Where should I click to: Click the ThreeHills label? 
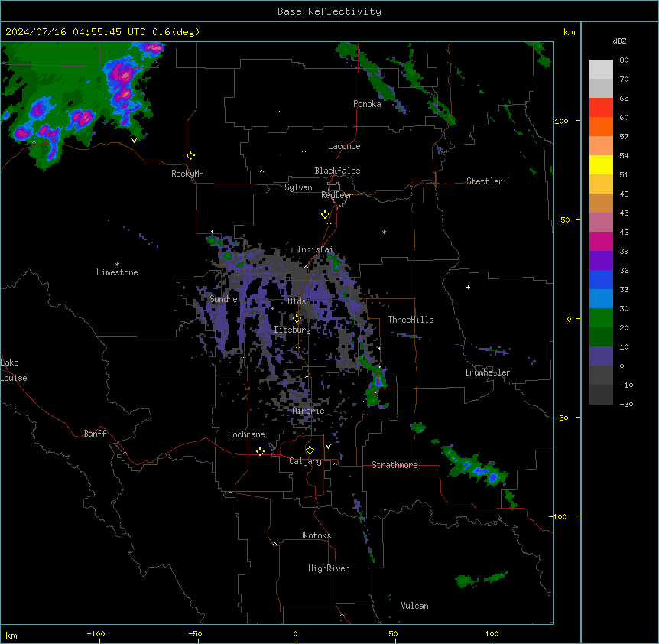pyautogui.click(x=411, y=320)
